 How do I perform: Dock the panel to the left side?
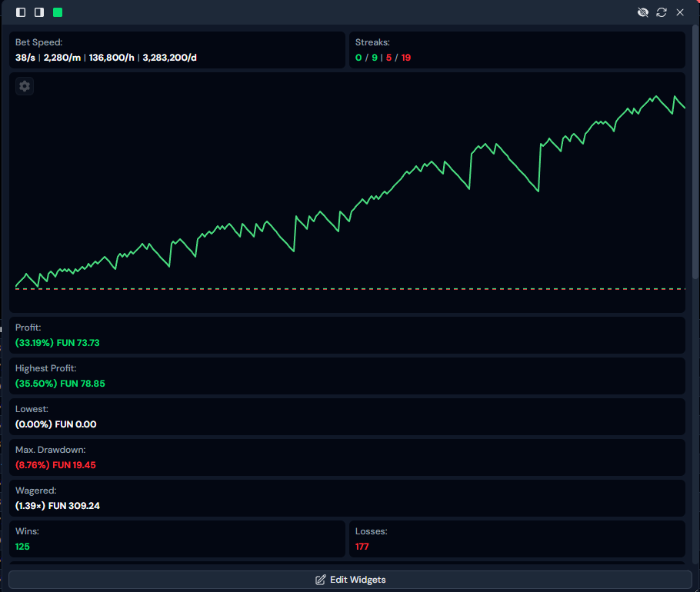21,12
